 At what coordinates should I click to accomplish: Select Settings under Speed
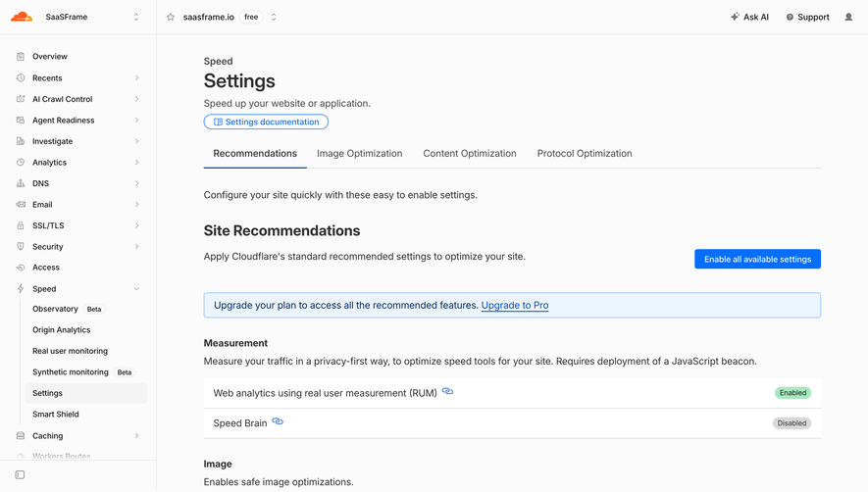(86, 393)
